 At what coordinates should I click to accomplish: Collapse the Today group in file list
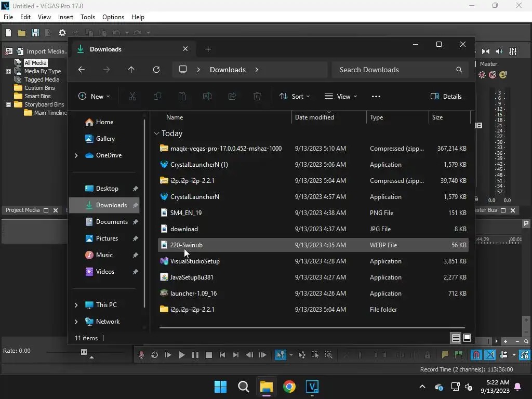(156, 134)
